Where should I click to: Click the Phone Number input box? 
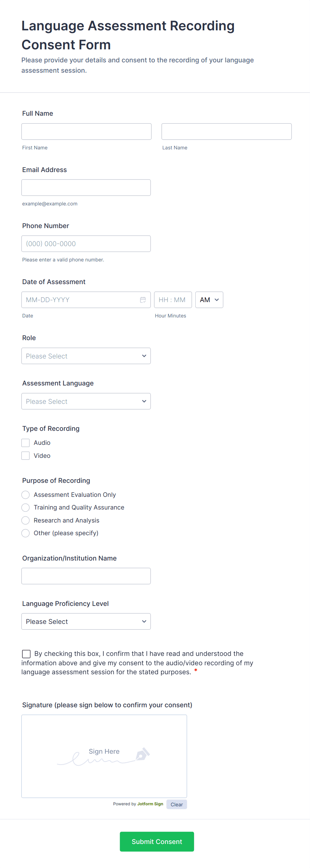coord(86,244)
